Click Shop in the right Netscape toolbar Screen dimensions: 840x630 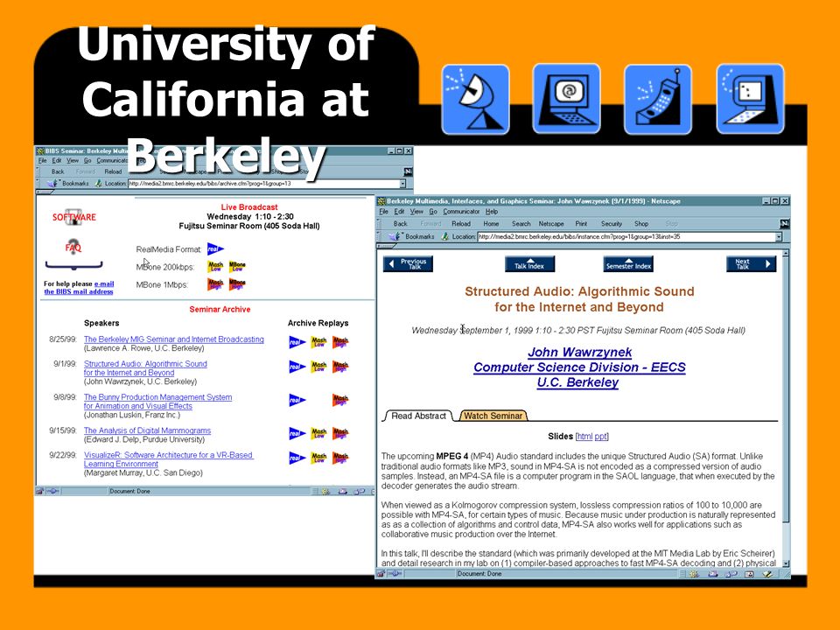tap(641, 224)
